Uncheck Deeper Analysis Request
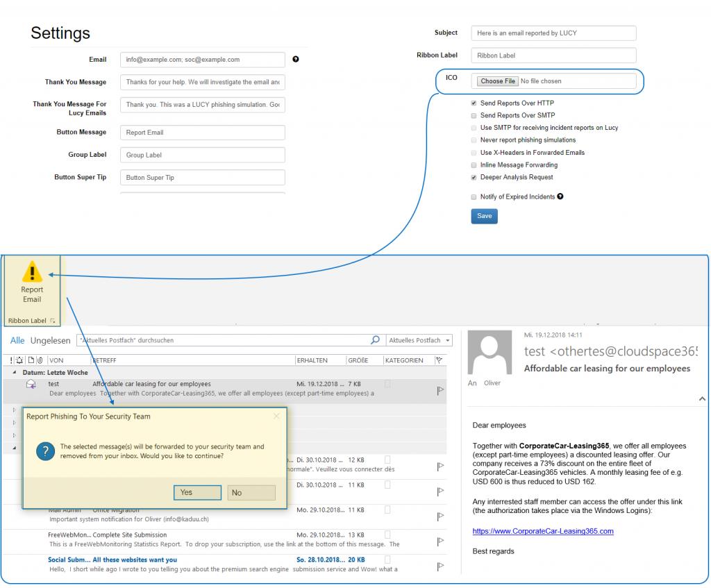 pyautogui.click(x=474, y=178)
